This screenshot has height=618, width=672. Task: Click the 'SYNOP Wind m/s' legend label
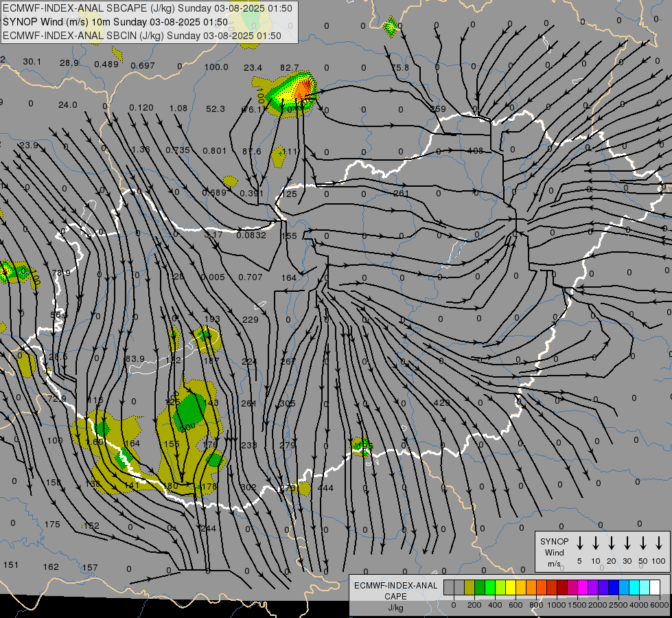pyautogui.click(x=554, y=552)
